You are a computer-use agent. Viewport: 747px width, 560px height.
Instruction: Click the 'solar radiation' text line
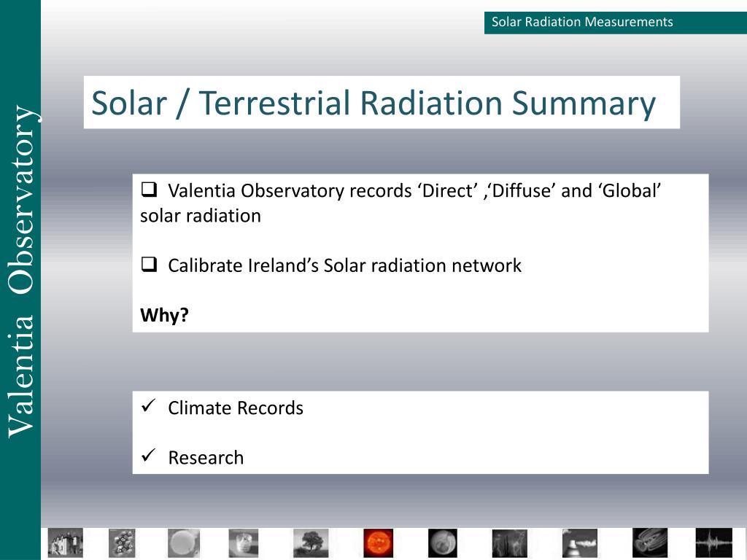(201, 216)
